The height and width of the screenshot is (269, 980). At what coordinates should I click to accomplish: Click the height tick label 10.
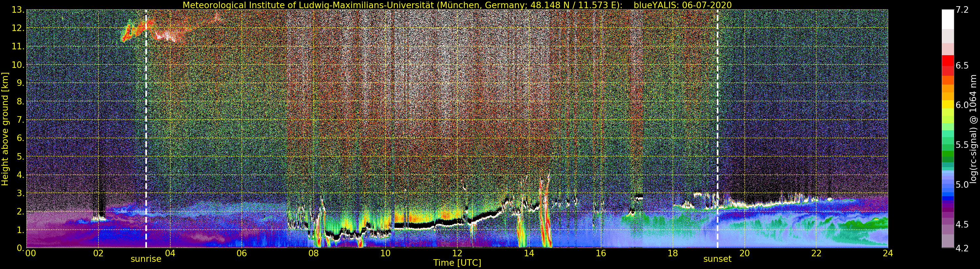point(18,65)
